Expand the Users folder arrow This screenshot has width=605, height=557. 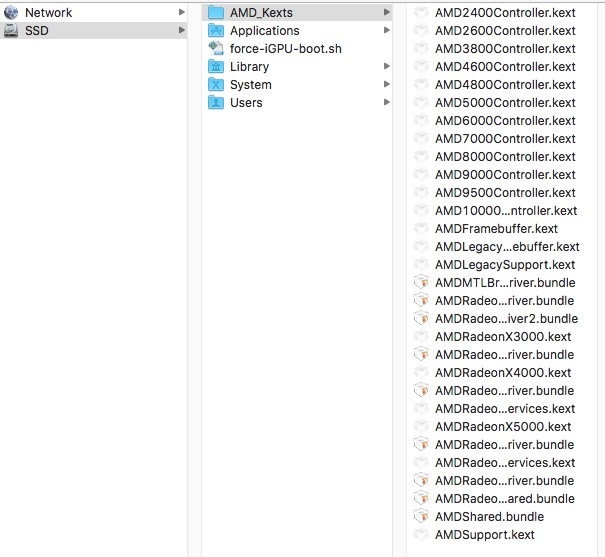pos(387,102)
